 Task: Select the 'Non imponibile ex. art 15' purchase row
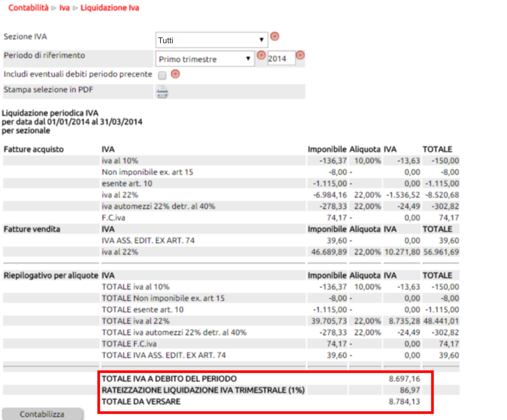coord(231,172)
